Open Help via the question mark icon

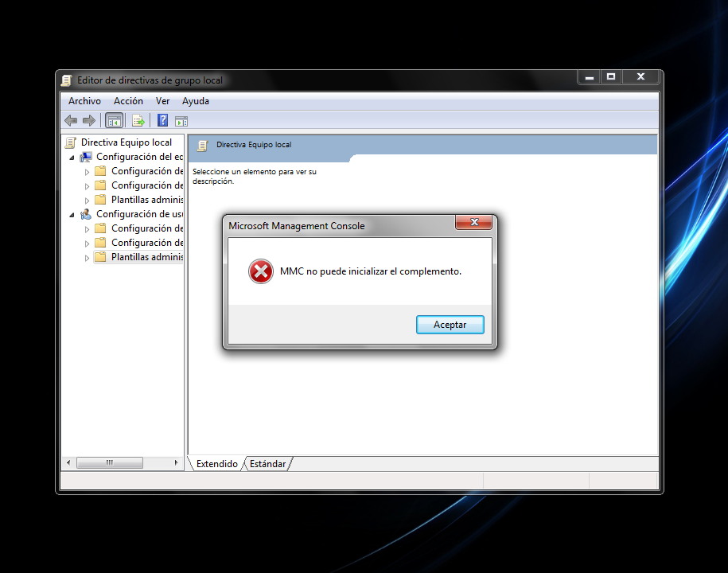(162, 121)
